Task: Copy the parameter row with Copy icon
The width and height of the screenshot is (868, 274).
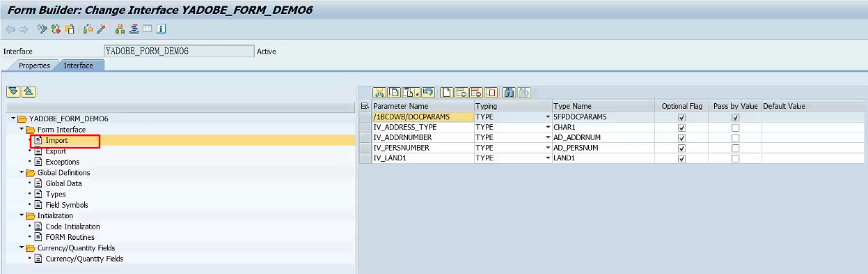Action: tap(394, 92)
